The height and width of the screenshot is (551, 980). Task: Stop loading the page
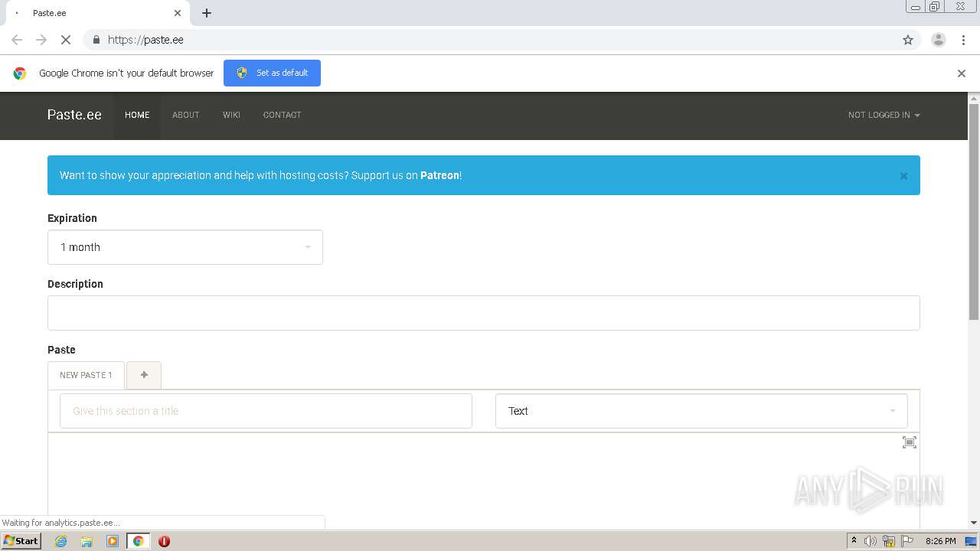[66, 40]
